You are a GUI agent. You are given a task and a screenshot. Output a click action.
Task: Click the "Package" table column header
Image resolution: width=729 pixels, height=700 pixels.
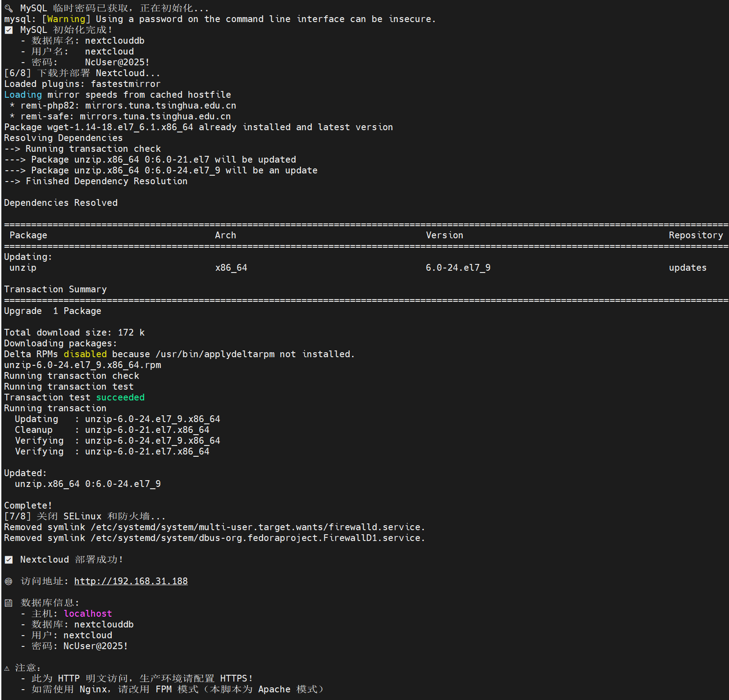(x=28, y=235)
